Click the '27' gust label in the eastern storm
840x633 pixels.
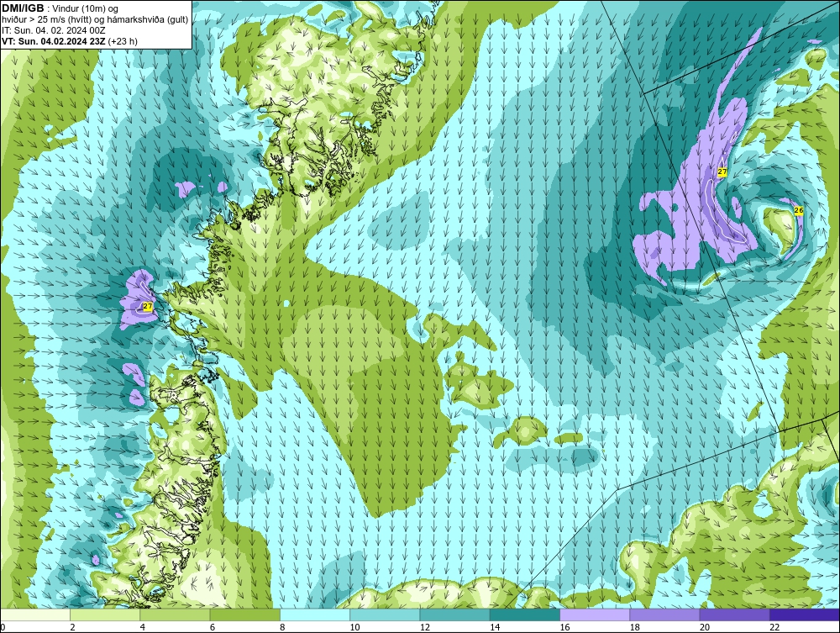click(x=722, y=172)
